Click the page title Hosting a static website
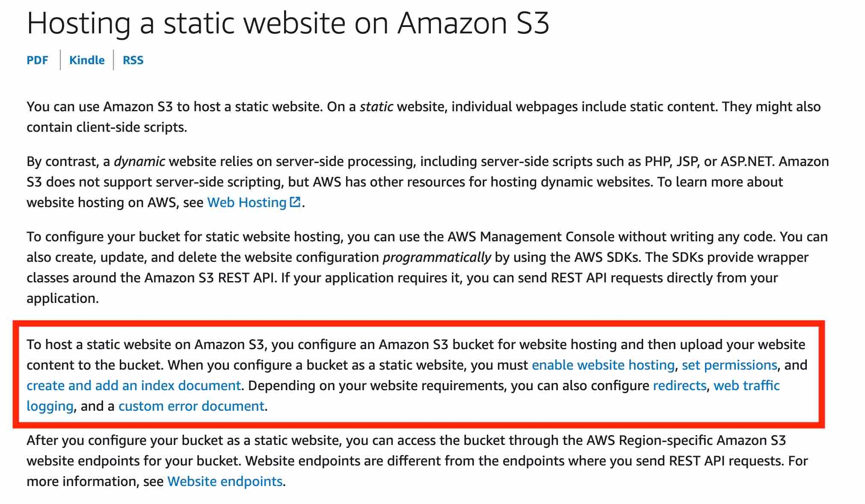The height and width of the screenshot is (504, 865). click(287, 23)
